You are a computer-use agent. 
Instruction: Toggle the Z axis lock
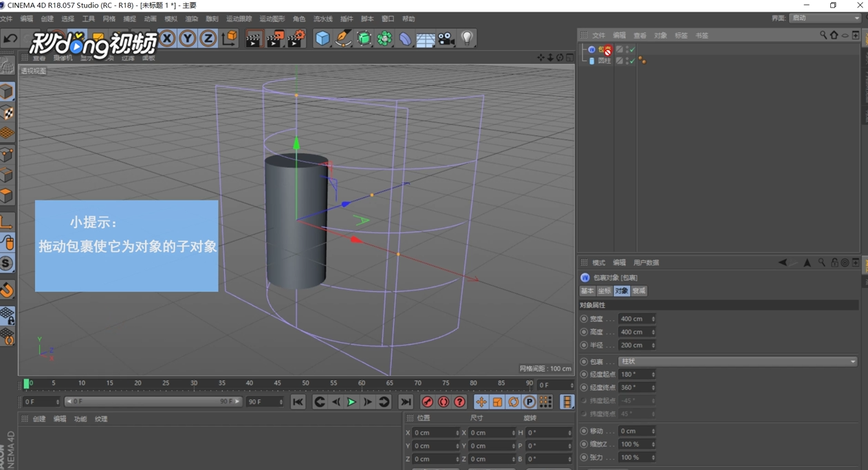[x=208, y=38]
